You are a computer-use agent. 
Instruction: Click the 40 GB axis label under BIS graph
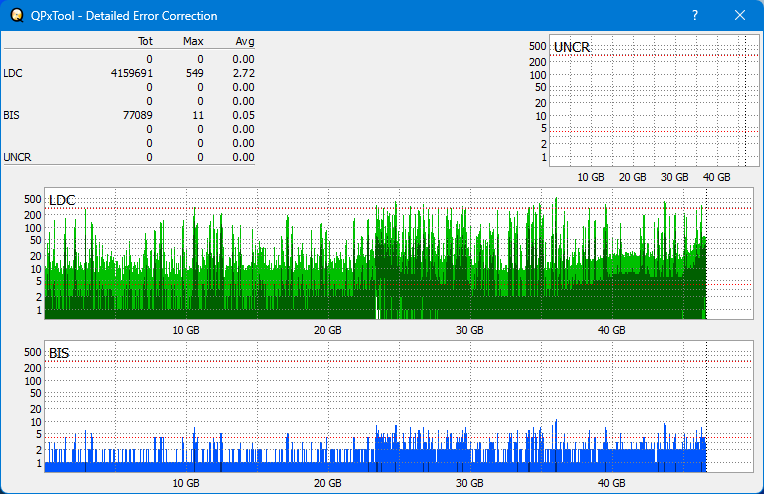coord(611,483)
